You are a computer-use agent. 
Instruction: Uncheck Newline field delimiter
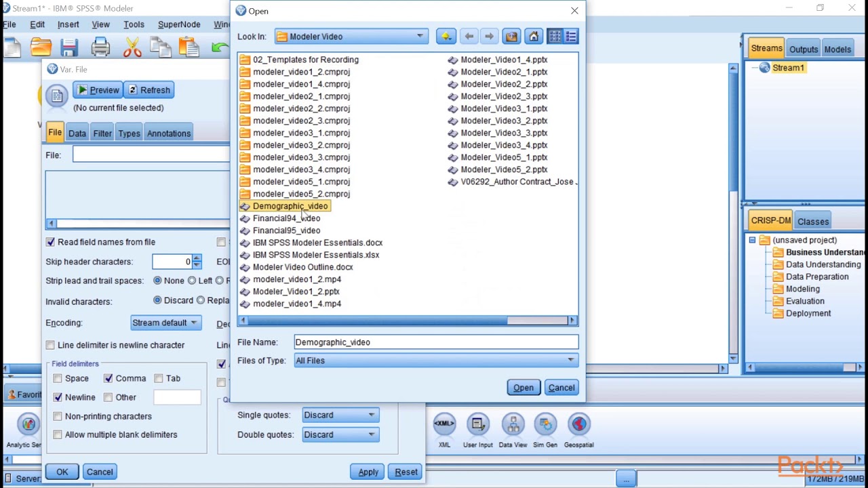[58, 397]
